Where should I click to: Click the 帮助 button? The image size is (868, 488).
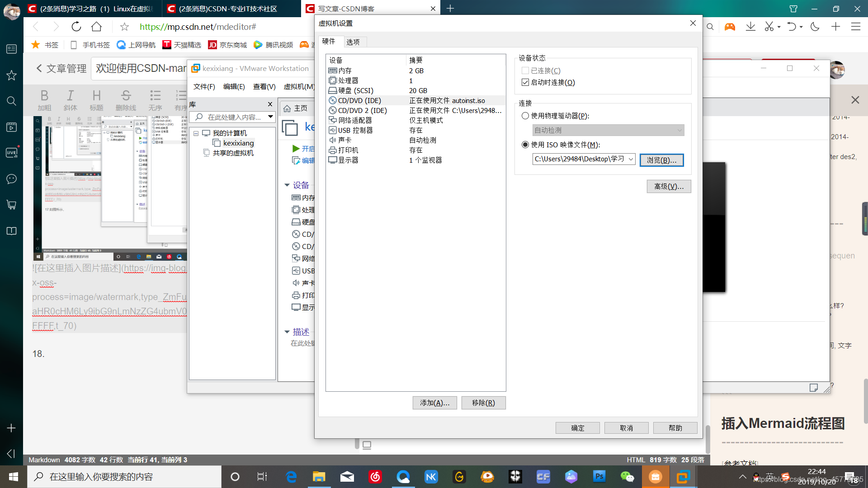pyautogui.click(x=675, y=428)
